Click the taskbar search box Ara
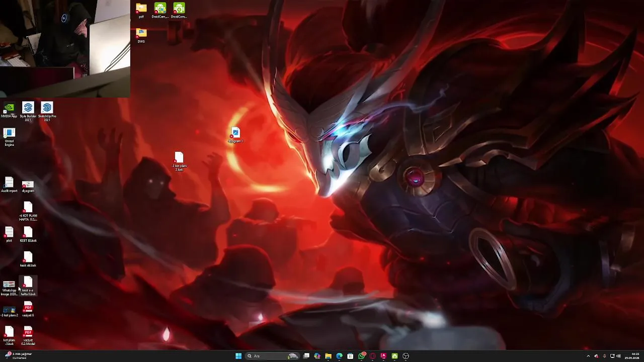This screenshot has width=644, height=362. 272,356
